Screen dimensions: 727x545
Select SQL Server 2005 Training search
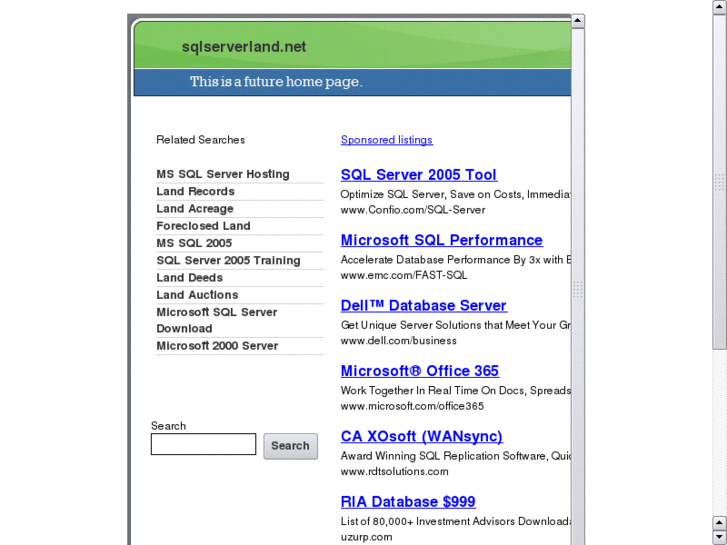click(228, 260)
